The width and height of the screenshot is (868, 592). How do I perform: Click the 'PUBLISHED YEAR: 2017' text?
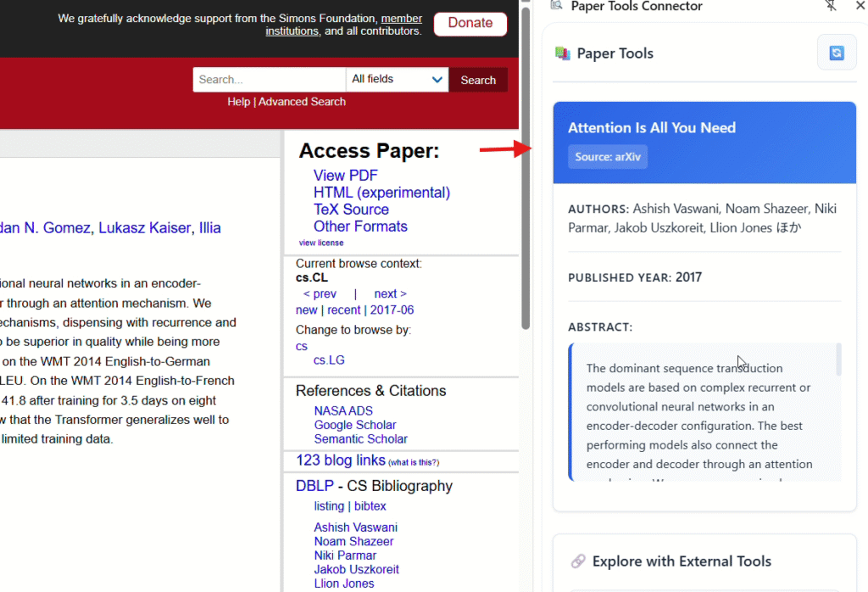634,277
